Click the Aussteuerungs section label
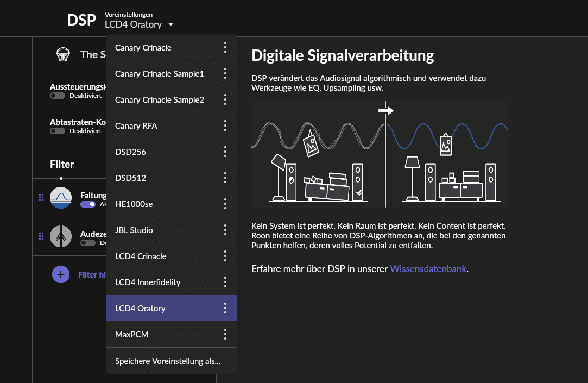The width and height of the screenshot is (588, 383). click(x=78, y=87)
